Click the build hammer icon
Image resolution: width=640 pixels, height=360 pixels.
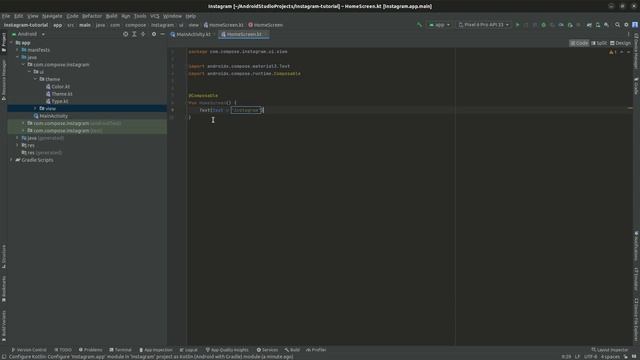tap(419, 25)
